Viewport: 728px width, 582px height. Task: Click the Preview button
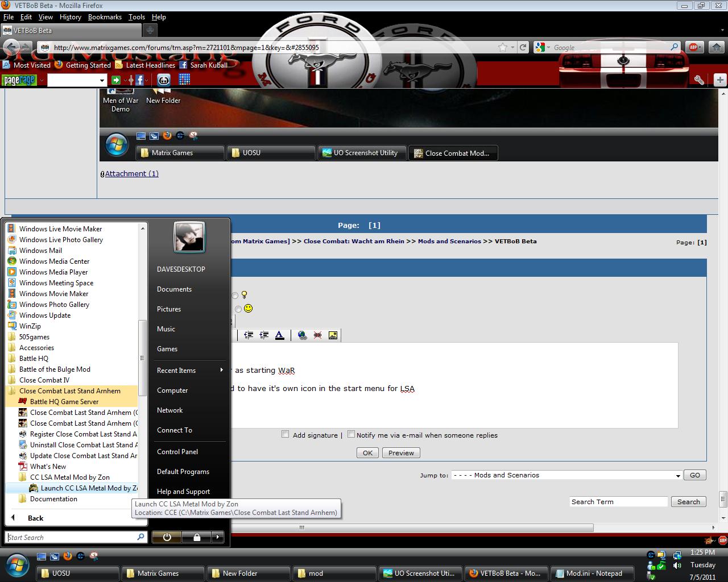coord(401,453)
